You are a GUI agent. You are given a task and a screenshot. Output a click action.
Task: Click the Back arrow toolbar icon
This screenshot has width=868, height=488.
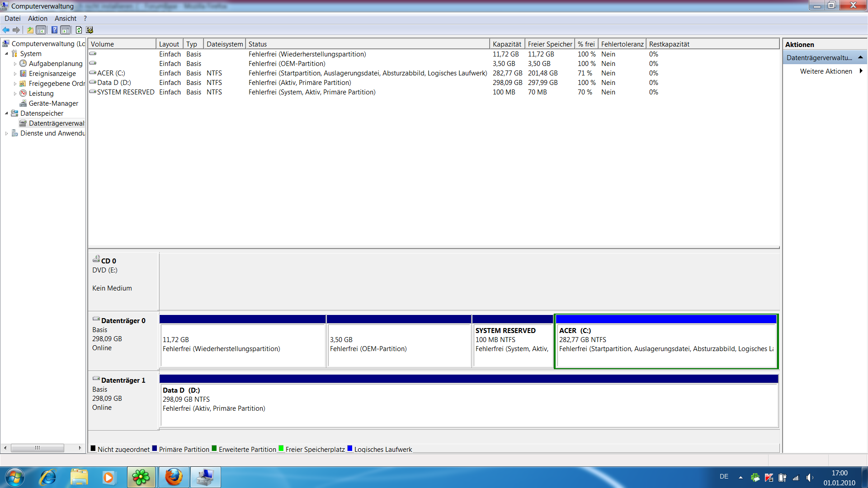click(x=6, y=30)
